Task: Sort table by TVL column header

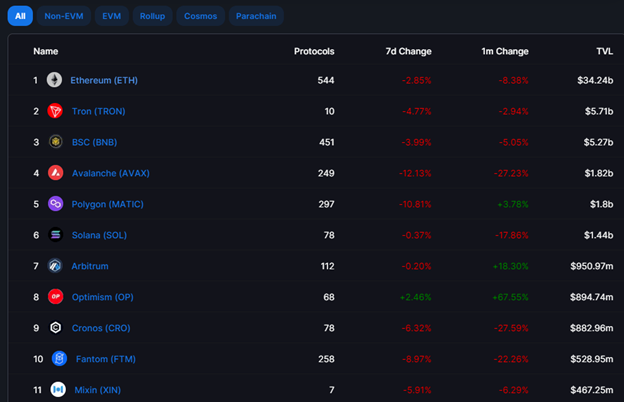Action: click(x=604, y=51)
